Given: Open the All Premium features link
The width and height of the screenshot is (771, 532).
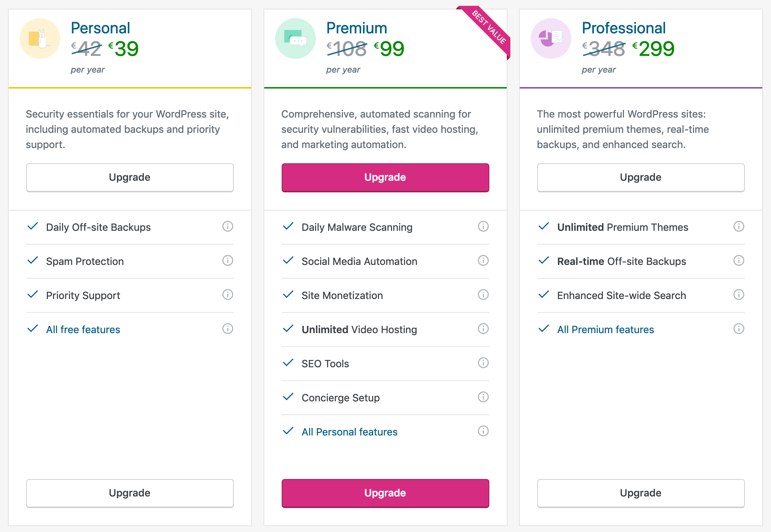Looking at the screenshot, I should [605, 330].
